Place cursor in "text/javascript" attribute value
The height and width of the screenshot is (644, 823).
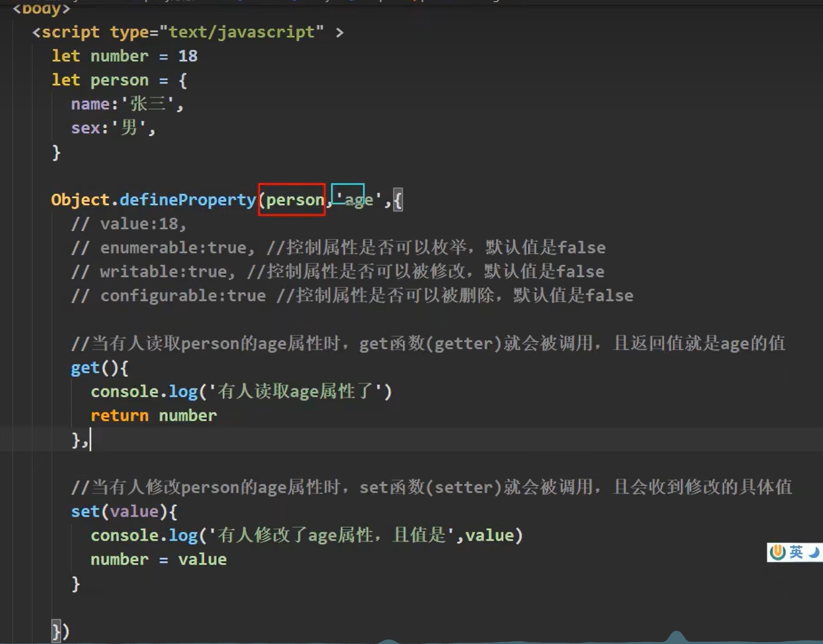(x=242, y=32)
